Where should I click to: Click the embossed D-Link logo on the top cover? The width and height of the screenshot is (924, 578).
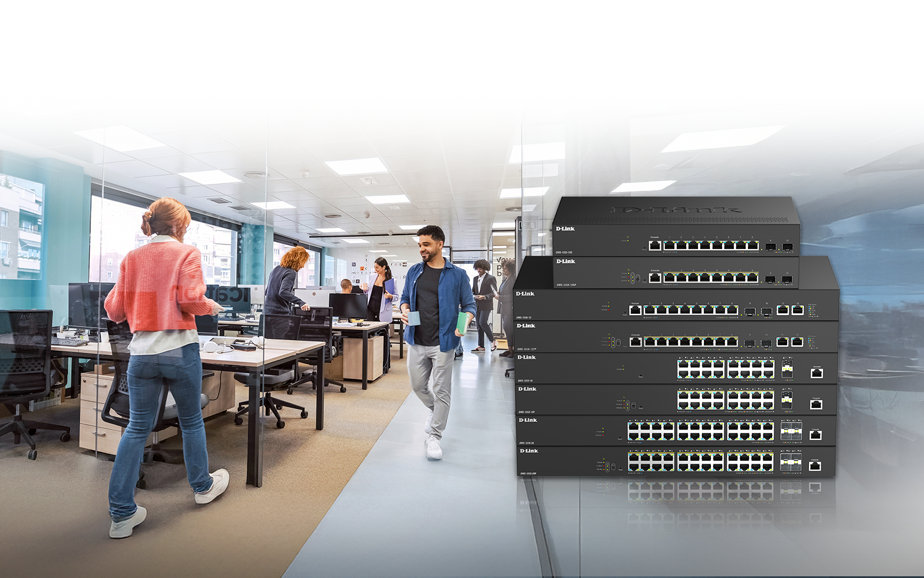tap(676, 209)
